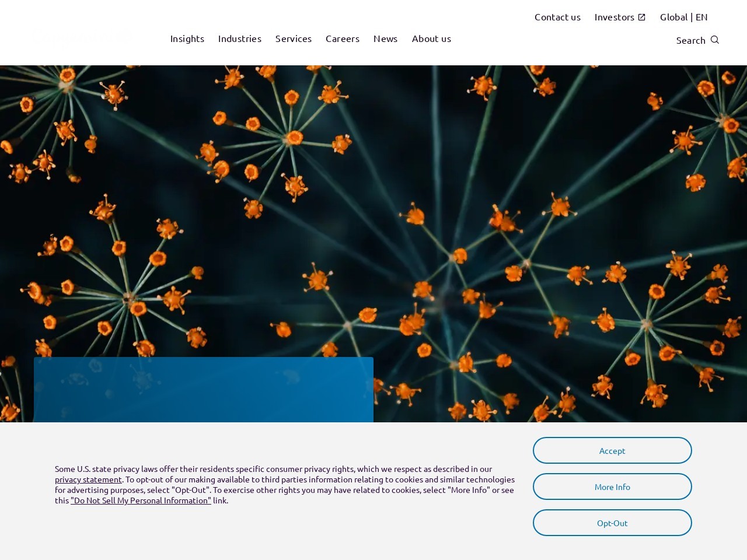Image resolution: width=747 pixels, height=560 pixels.
Task: Open the Insights menu
Action: tap(187, 38)
